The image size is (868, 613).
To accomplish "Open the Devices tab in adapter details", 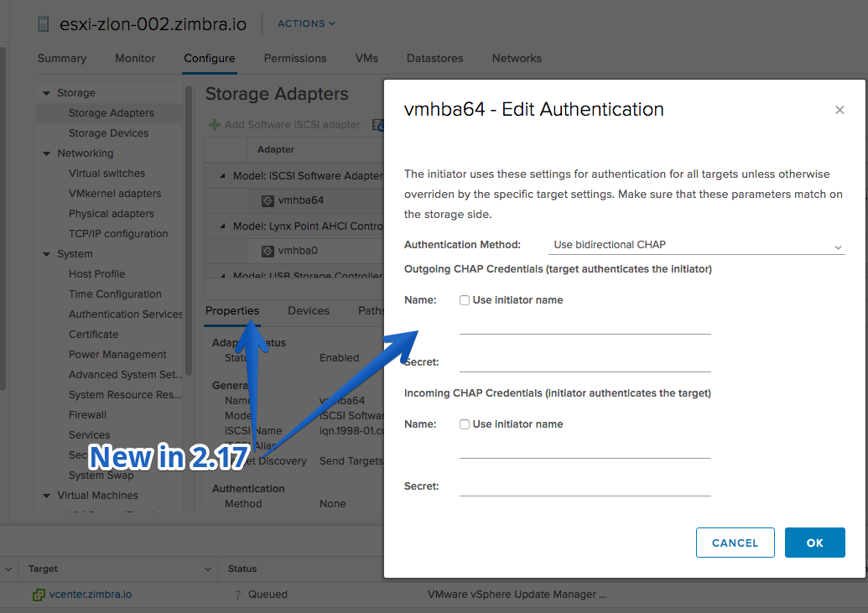I will (309, 310).
